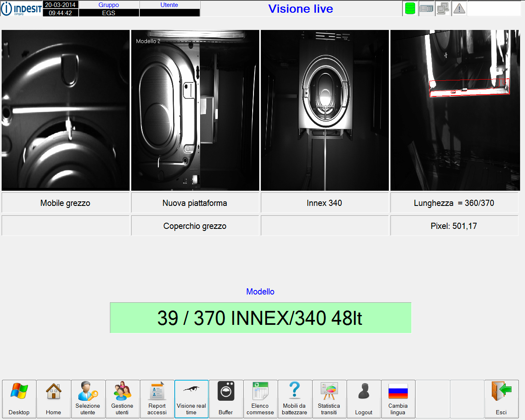525x420 pixels.
Task: Open Statistica transiti
Action: pyautogui.click(x=329, y=399)
